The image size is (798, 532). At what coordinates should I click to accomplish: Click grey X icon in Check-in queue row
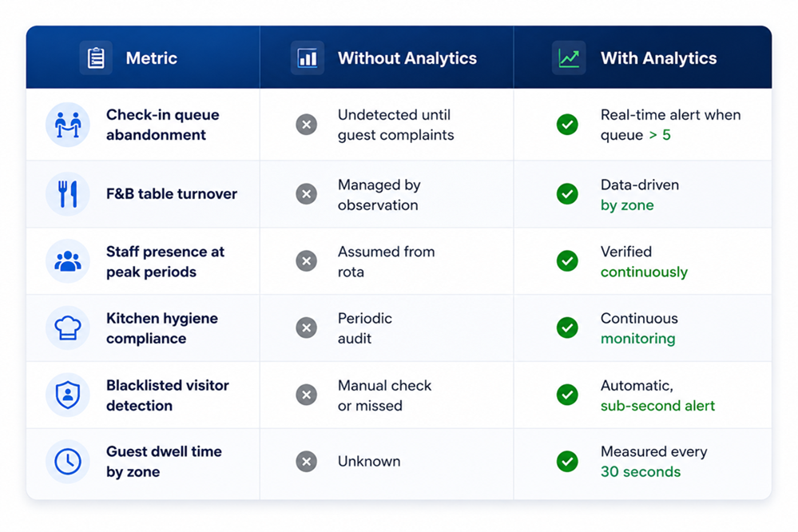coord(307,125)
